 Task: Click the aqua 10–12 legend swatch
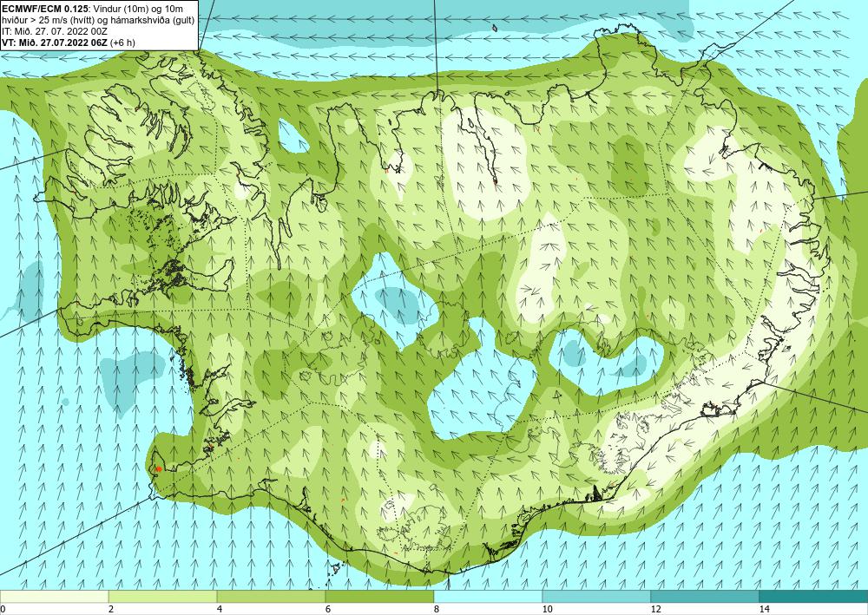[597, 596]
